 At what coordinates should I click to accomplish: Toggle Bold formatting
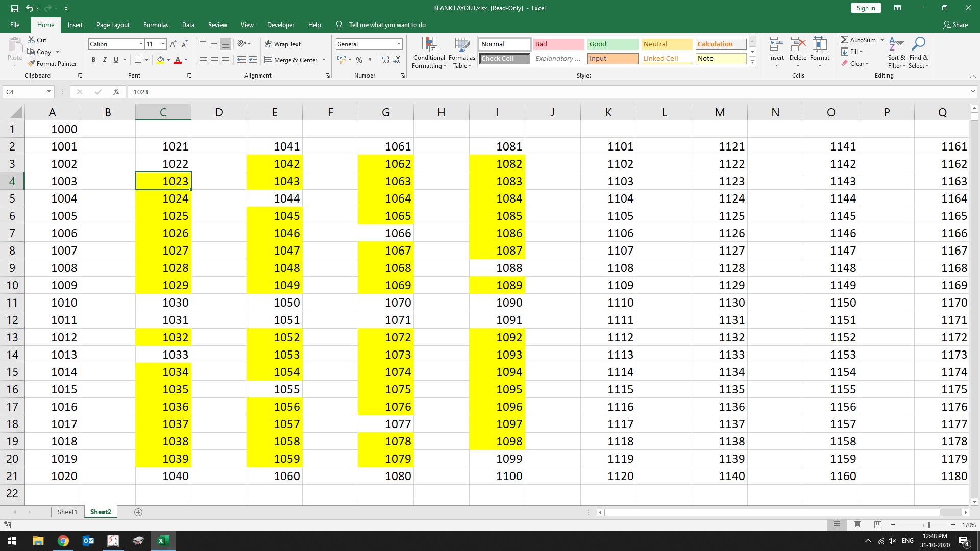pos(93,60)
